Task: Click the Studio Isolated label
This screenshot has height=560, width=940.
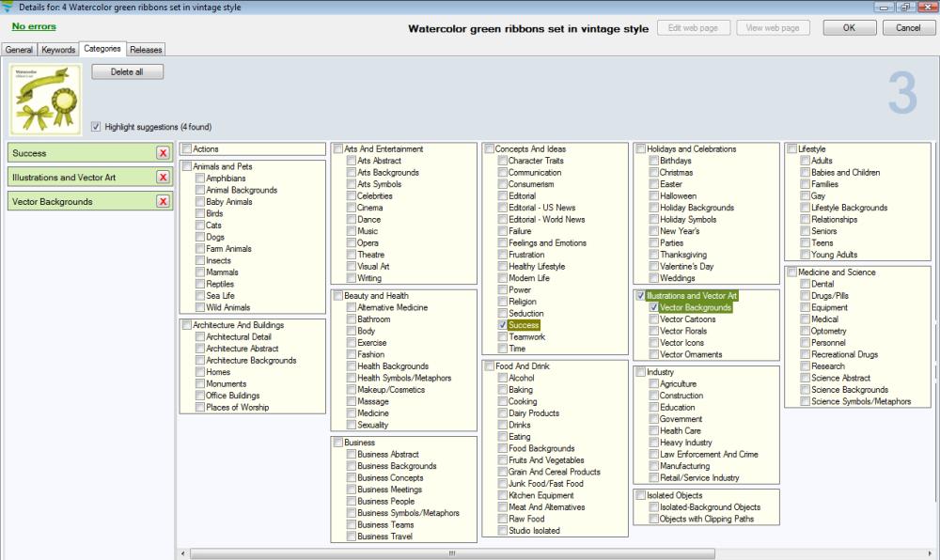Action: (534, 530)
